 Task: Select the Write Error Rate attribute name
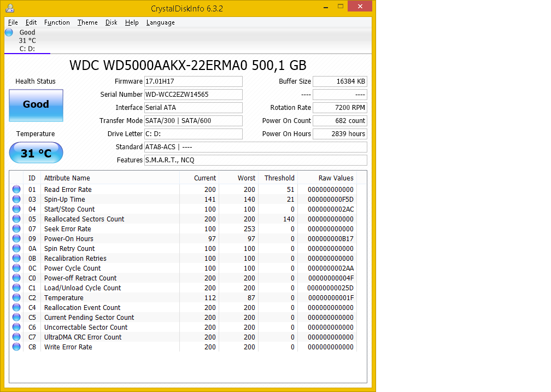[68, 347]
